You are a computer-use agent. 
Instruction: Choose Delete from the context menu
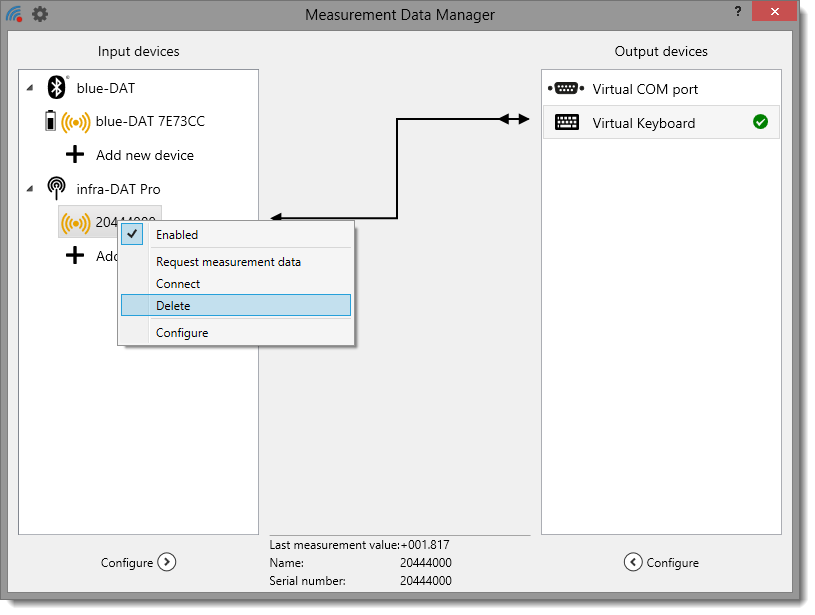tap(236, 306)
